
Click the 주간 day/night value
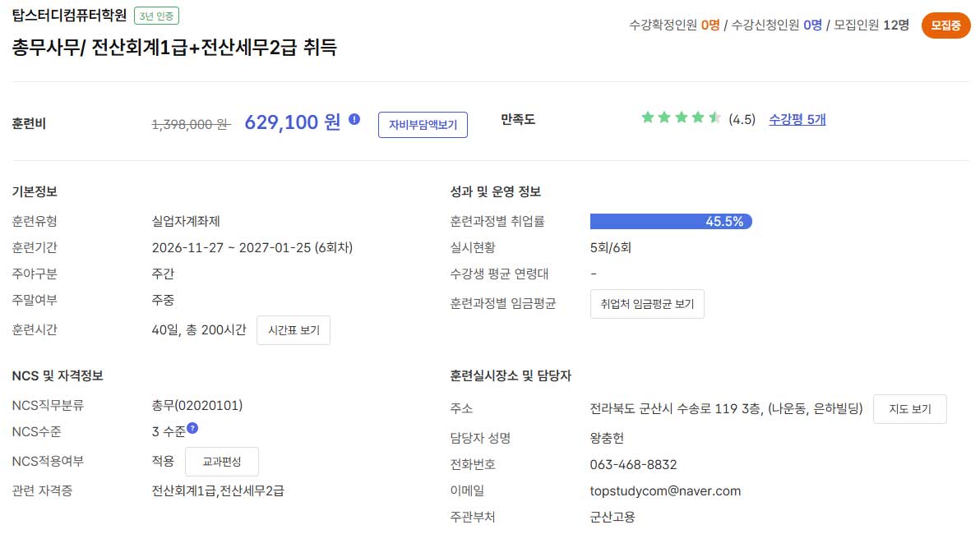pos(163,274)
